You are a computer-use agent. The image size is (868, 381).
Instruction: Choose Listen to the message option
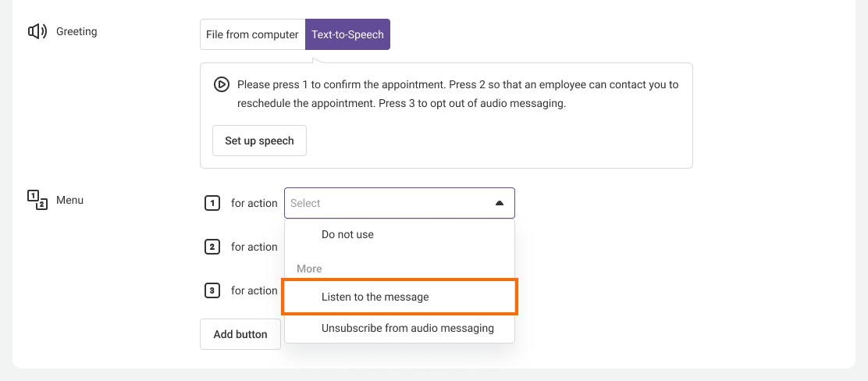point(375,297)
